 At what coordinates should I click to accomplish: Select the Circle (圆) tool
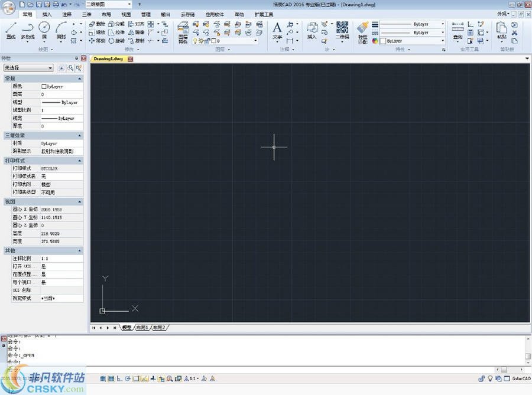pyautogui.click(x=44, y=31)
